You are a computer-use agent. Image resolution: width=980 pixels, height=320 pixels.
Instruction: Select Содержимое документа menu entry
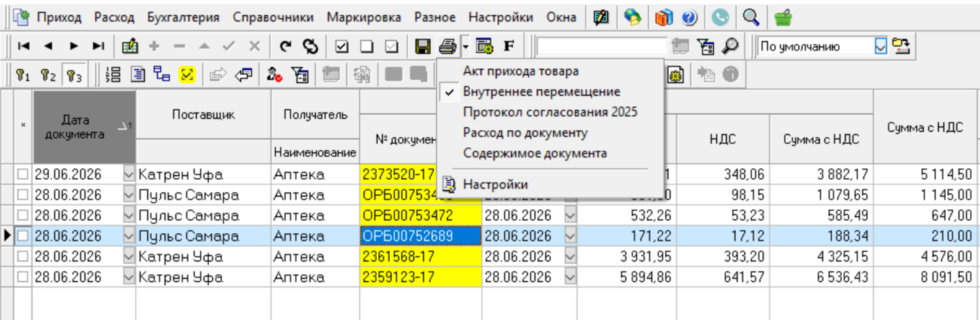[x=534, y=153]
